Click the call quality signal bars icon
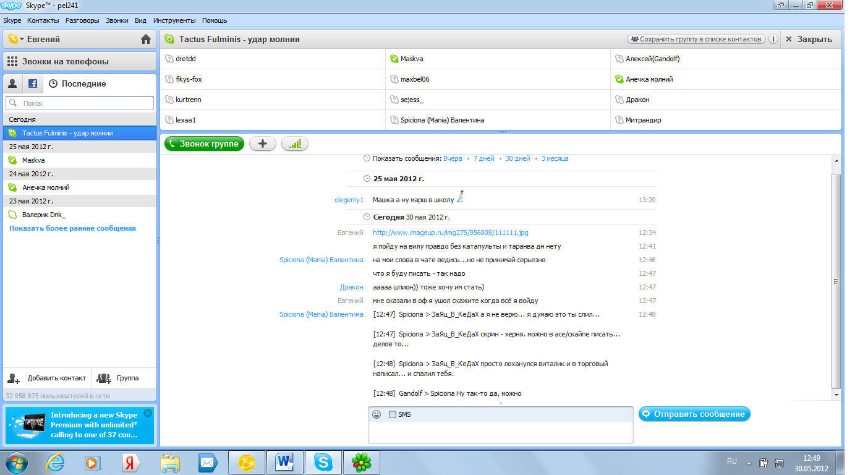This screenshot has height=475, width=868. click(x=295, y=143)
